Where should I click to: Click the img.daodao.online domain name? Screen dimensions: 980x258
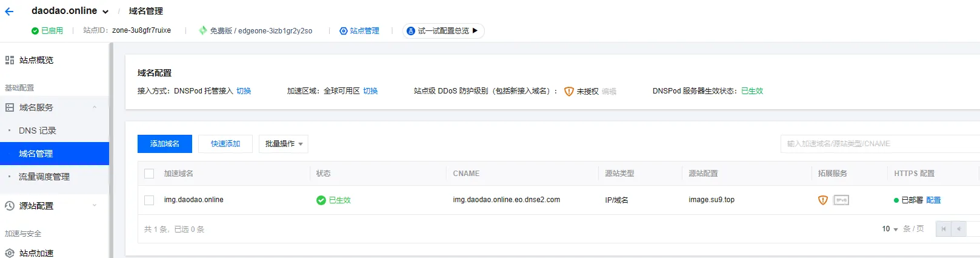[194, 200]
